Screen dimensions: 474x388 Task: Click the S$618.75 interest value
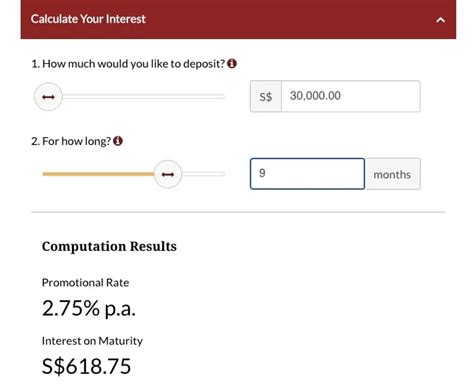click(86, 366)
